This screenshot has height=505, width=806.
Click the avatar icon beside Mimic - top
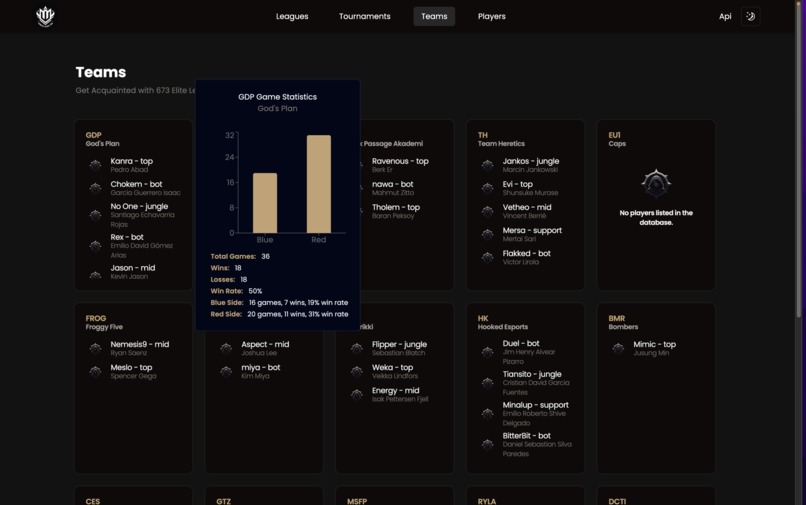(618, 349)
